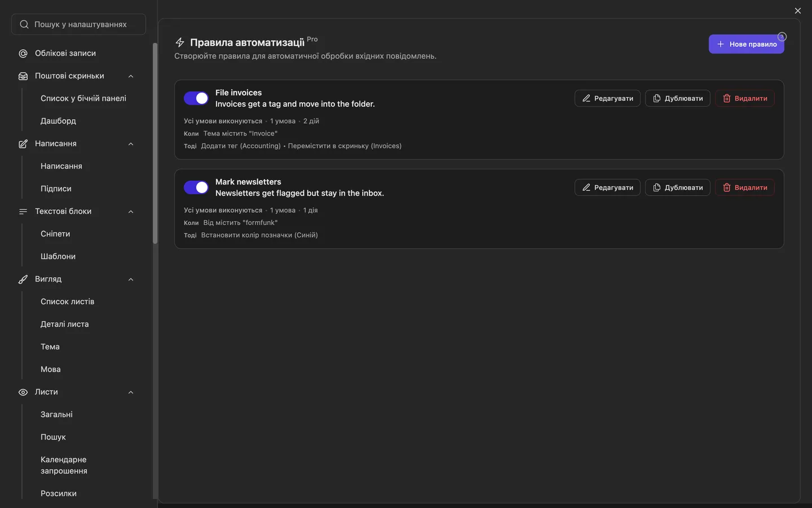The height and width of the screenshot is (508, 812).
Task: Click the paintbrush icon beside Вигляд
Action: 23,279
